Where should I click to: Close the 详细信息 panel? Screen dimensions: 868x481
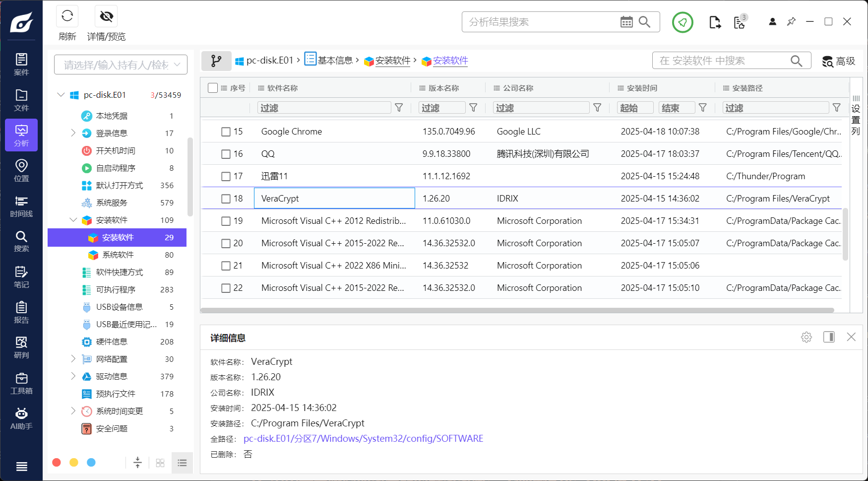click(851, 337)
